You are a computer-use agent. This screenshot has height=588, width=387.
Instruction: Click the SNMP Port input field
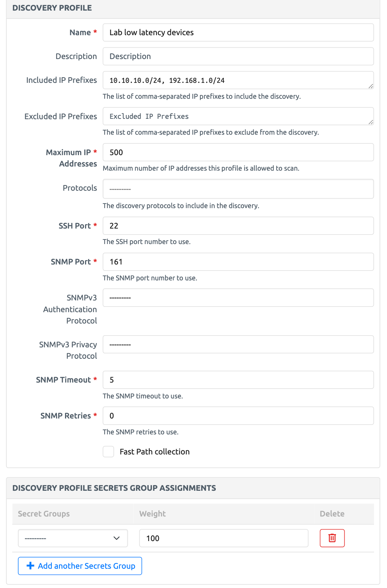(238, 262)
